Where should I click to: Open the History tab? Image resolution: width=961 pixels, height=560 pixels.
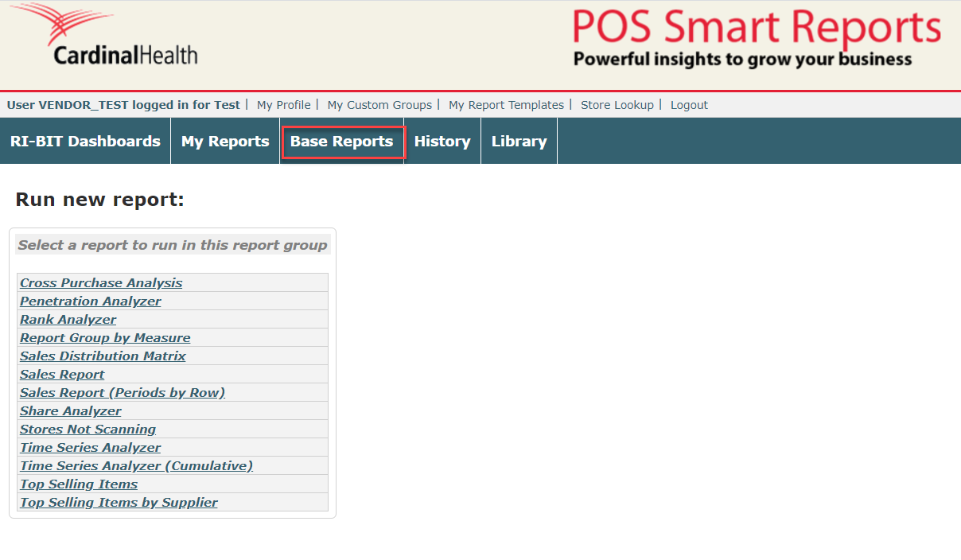coord(442,142)
